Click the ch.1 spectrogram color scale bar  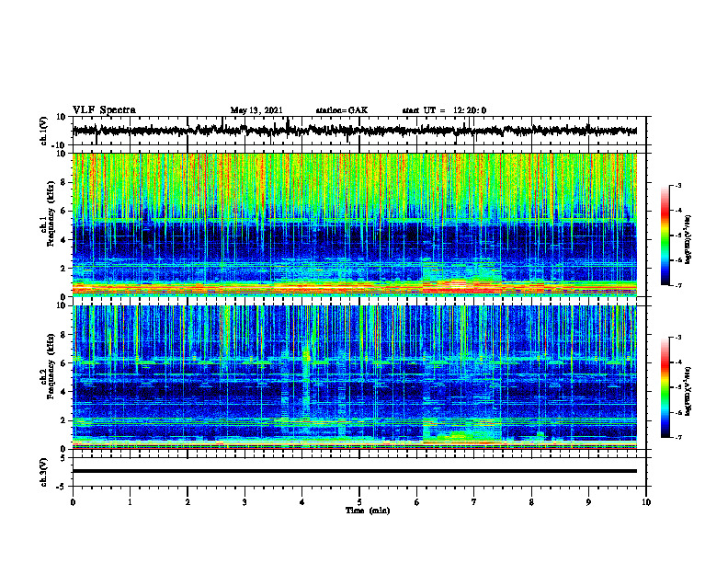[665, 236]
